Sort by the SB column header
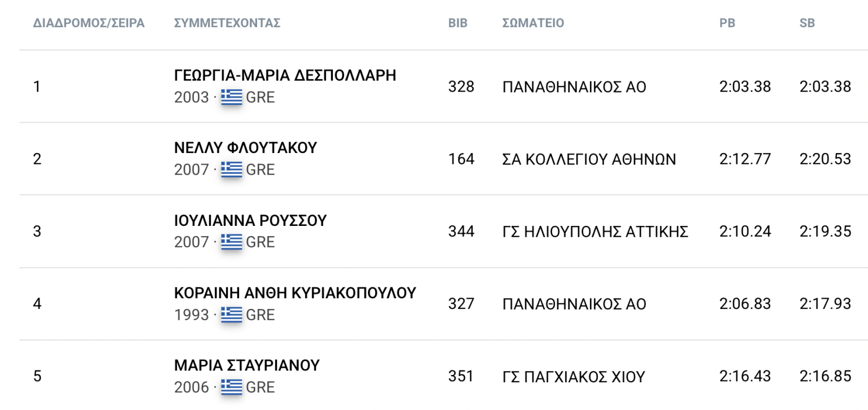This screenshot has width=868, height=410. [807, 23]
